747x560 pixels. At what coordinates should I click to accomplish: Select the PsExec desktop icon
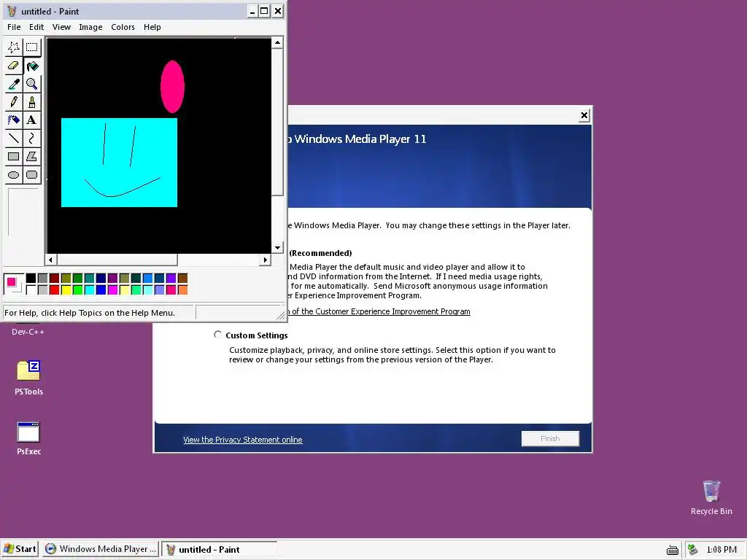(28, 432)
